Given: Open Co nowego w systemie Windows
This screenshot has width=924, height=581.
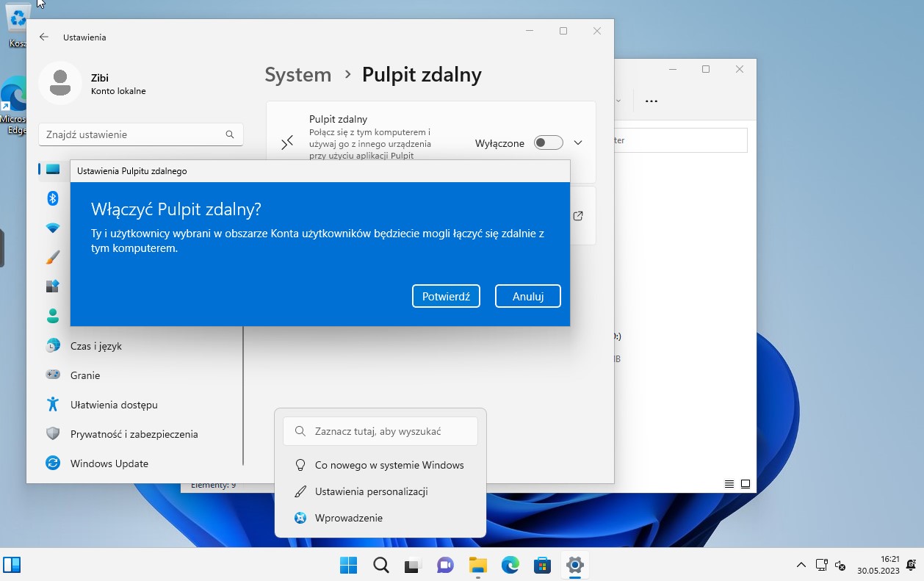Looking at the screenshot, I should [x=389, y=465].
